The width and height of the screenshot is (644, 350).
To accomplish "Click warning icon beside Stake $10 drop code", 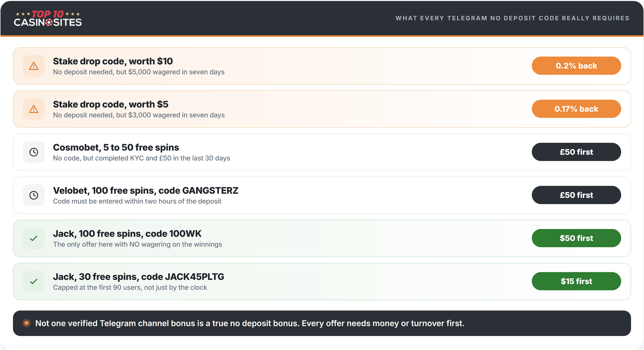I will 34,66.
